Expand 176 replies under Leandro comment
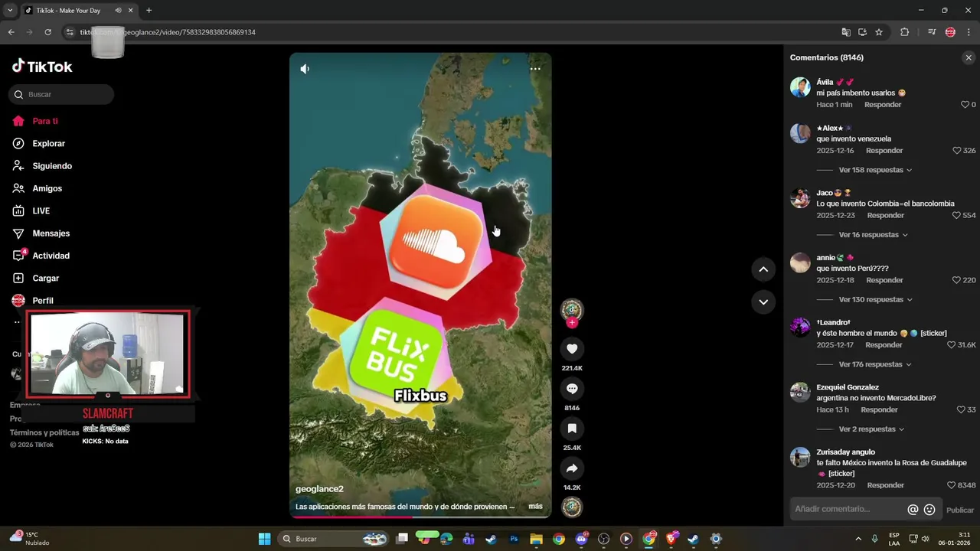The image size is (980, 551). click(x=875, y=364)
